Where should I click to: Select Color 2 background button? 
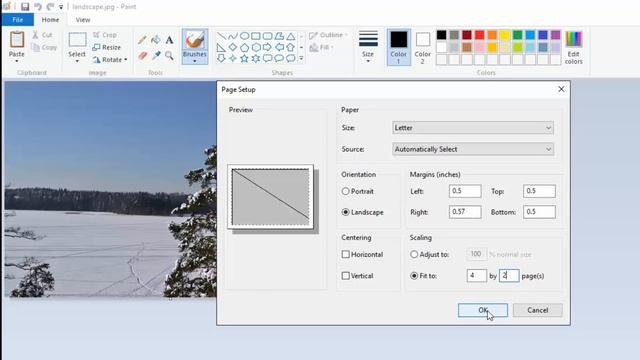click(x=422, y=47)
